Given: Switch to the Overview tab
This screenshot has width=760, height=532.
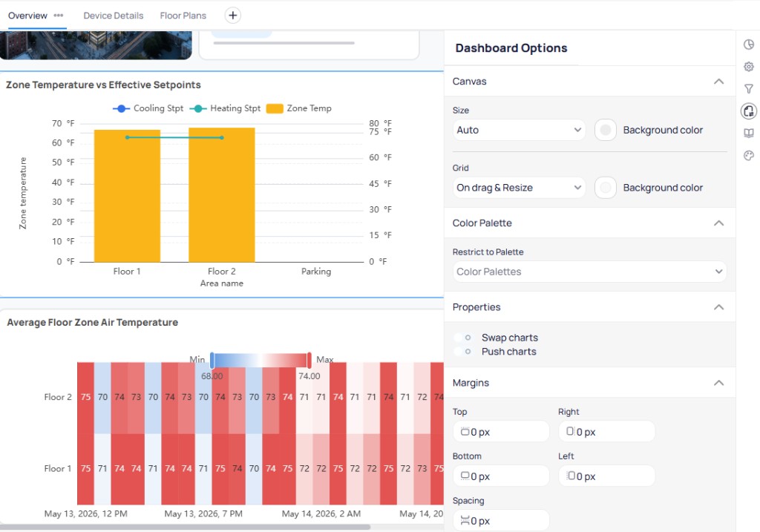Looking at the screenshot, I should 27,16.
